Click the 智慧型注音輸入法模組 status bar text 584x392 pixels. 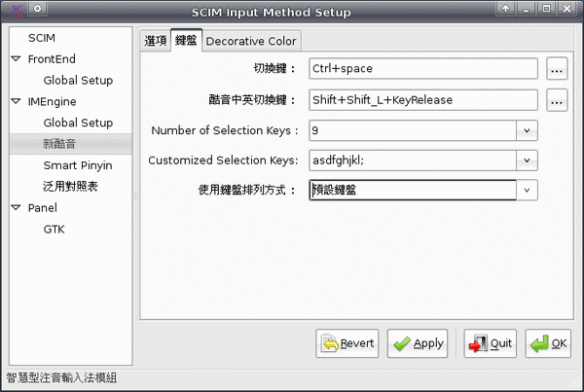tap(62, 378)
